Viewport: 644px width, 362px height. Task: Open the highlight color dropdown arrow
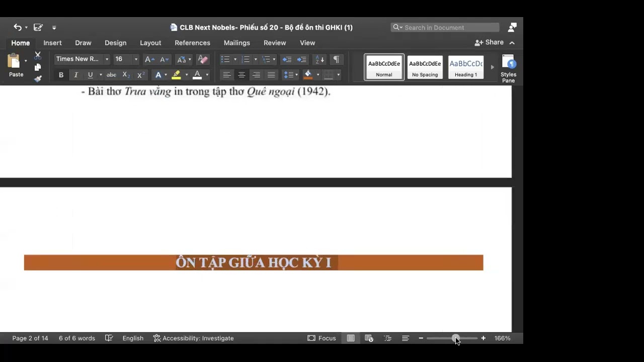[x=187, y=75]
